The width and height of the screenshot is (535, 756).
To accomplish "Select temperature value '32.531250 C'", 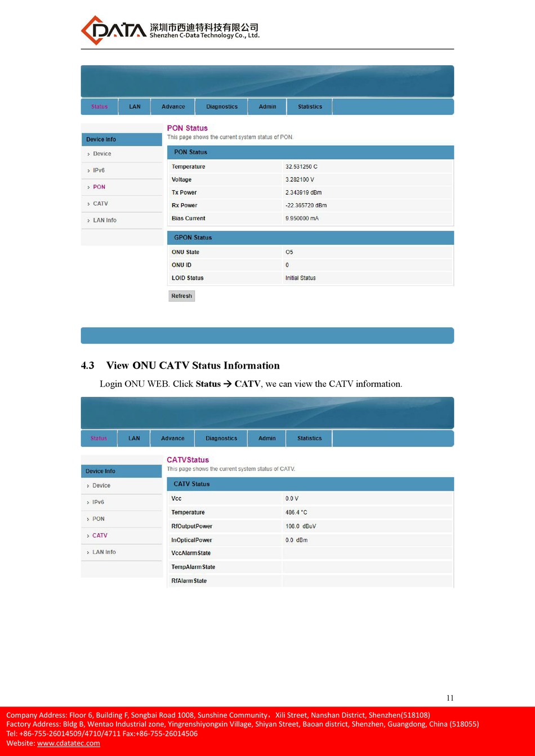I will 301,167.
